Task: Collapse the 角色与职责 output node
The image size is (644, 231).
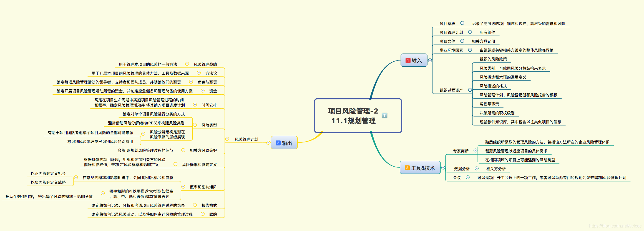Action: (x=191, y=82)
